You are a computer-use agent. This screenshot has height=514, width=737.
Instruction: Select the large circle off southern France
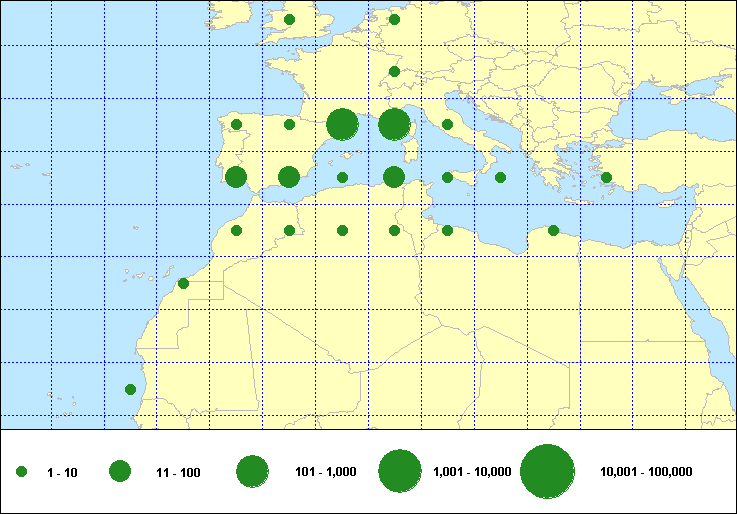tap(394, 125)
